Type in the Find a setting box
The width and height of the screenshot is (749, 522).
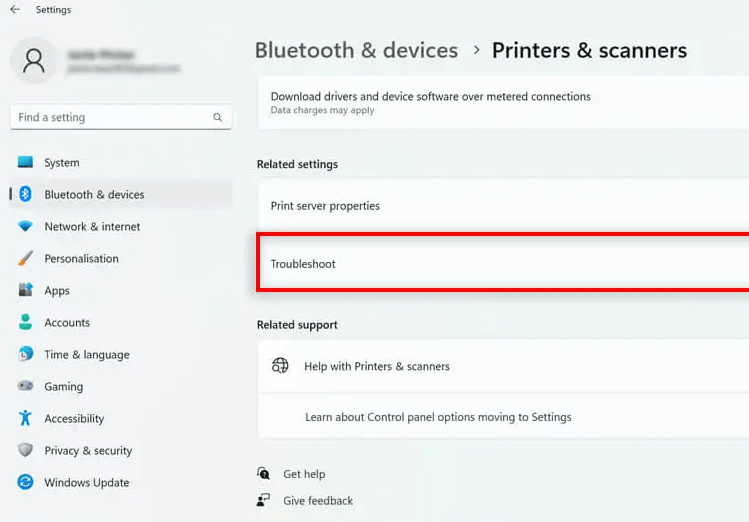tap(110, 118)
